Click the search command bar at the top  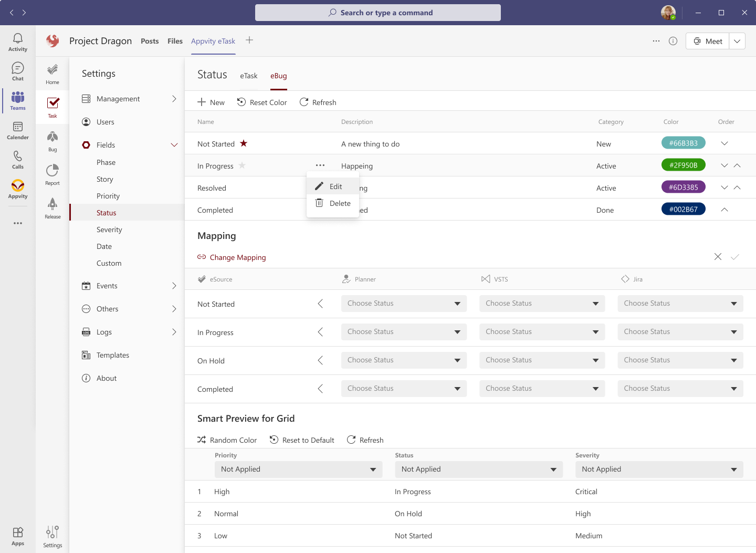[x=377, y=12]
